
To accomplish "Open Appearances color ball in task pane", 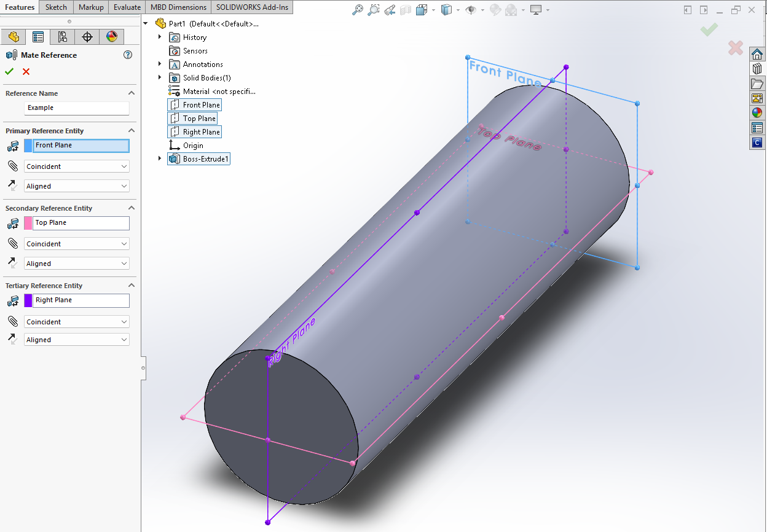I will coord(757,113).
